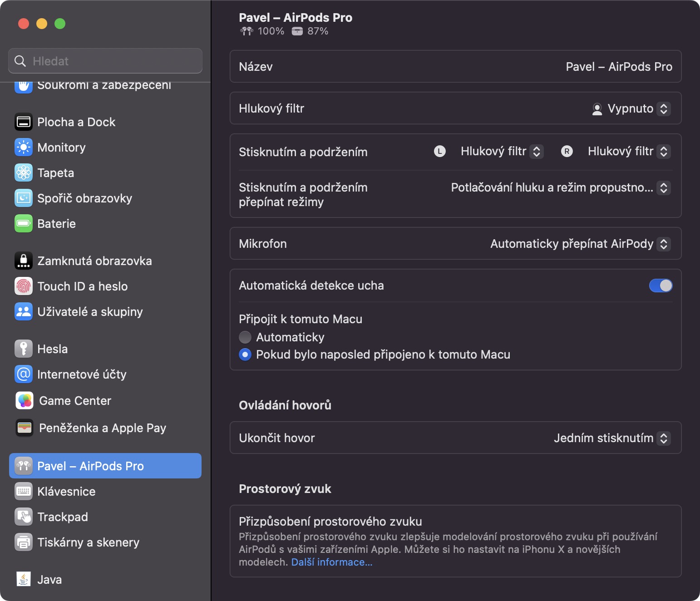Viewport: 700px width, 601px height.
Task: Click the Game Center colorful icon
Action: [25, 401]
